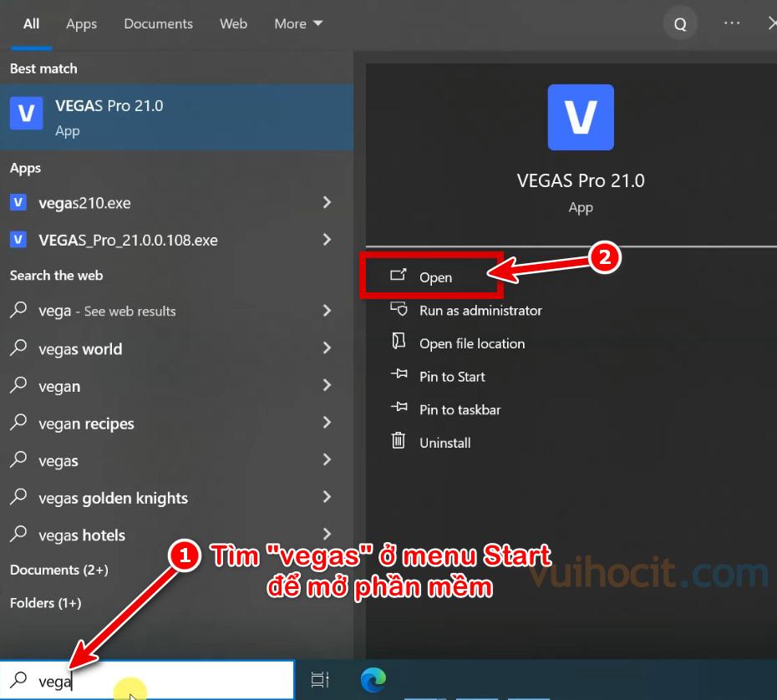Click the Microsoft Edge taskbar icon
Screen dimensions: 777x700
click(373, 680)
